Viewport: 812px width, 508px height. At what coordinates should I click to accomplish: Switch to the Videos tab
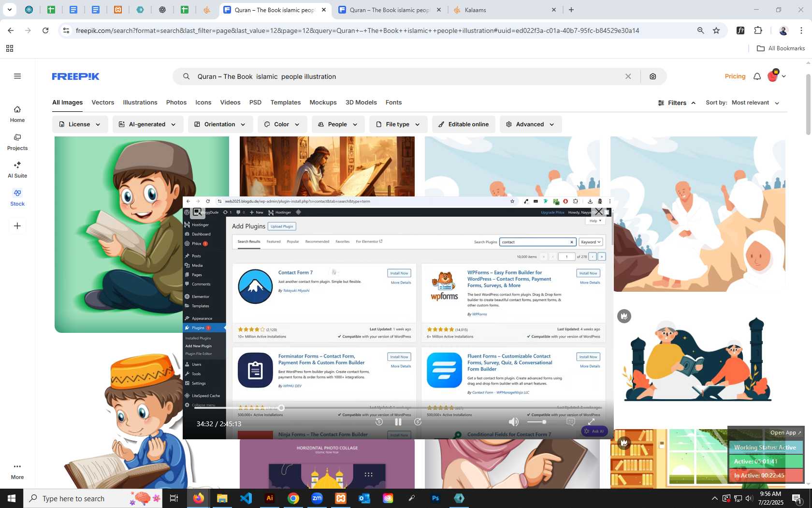tap(230, 103)
